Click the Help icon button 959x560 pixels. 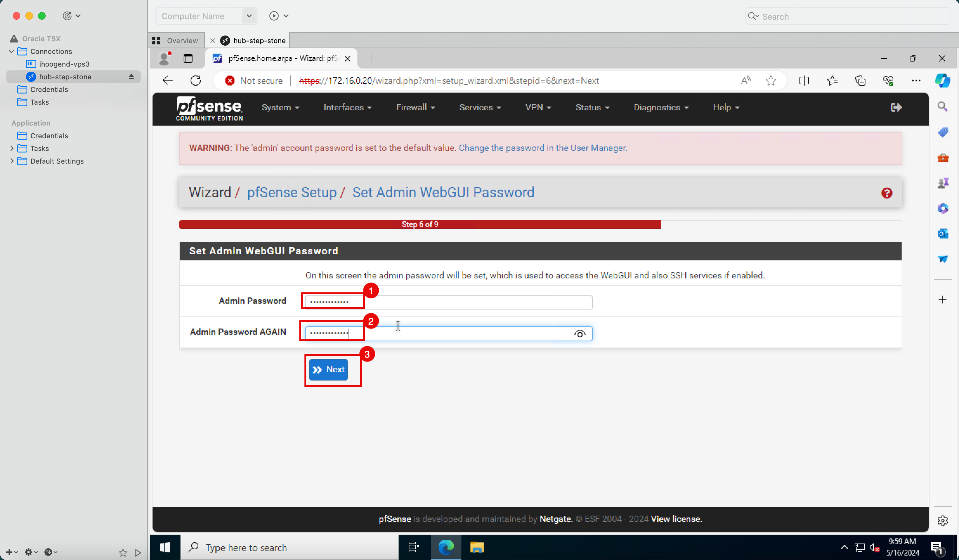[886, 193]
